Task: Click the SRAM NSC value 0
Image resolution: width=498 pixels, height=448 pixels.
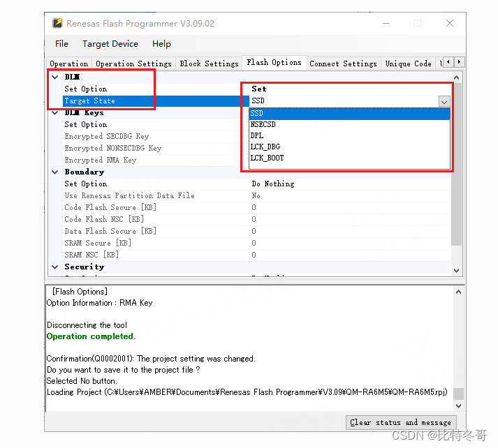Action: [x=254, y=255]
